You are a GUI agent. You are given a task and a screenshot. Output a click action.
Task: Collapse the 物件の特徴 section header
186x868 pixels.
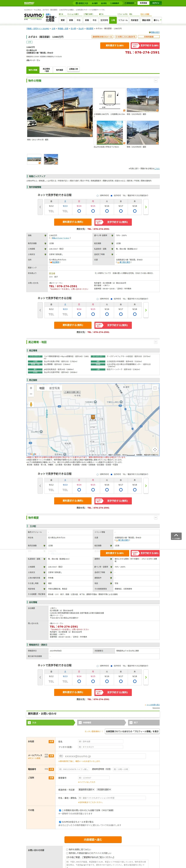click(x=155, y=81)
